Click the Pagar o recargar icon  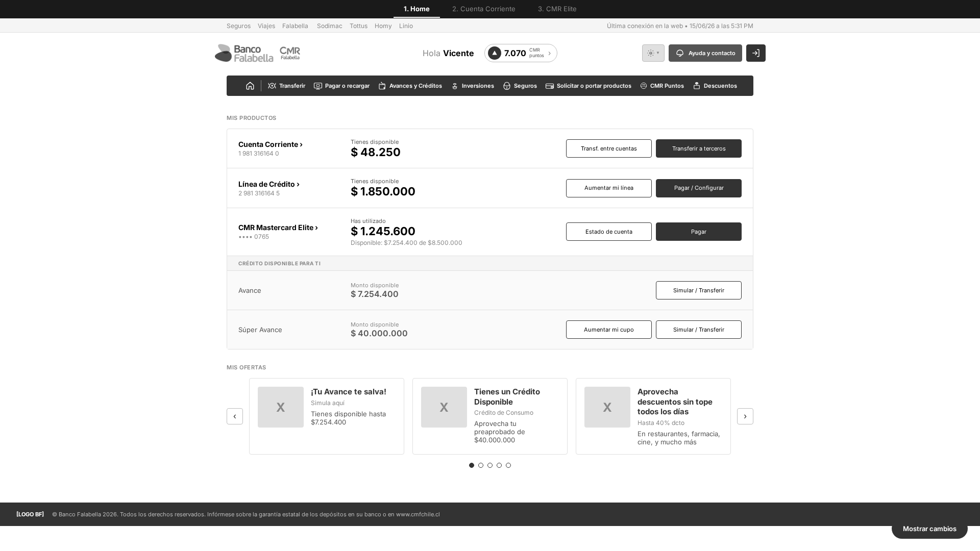[x=318, y=86]
